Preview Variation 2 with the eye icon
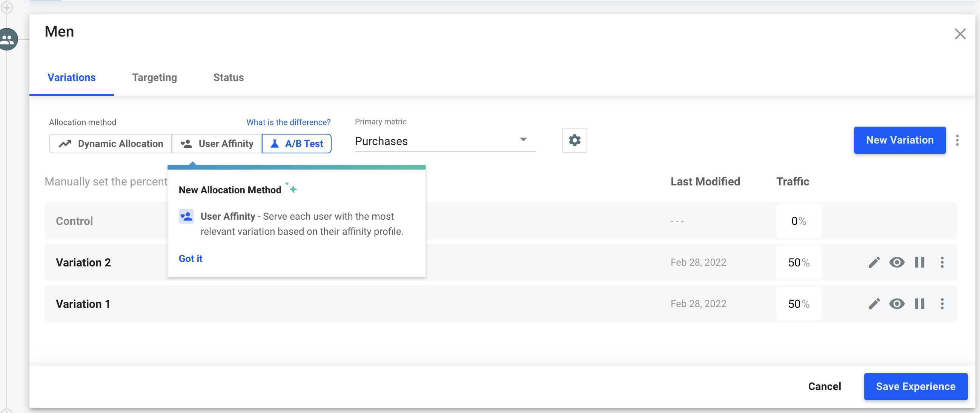Viewport: 980px width, 413px height. click(x=897, y=262)
